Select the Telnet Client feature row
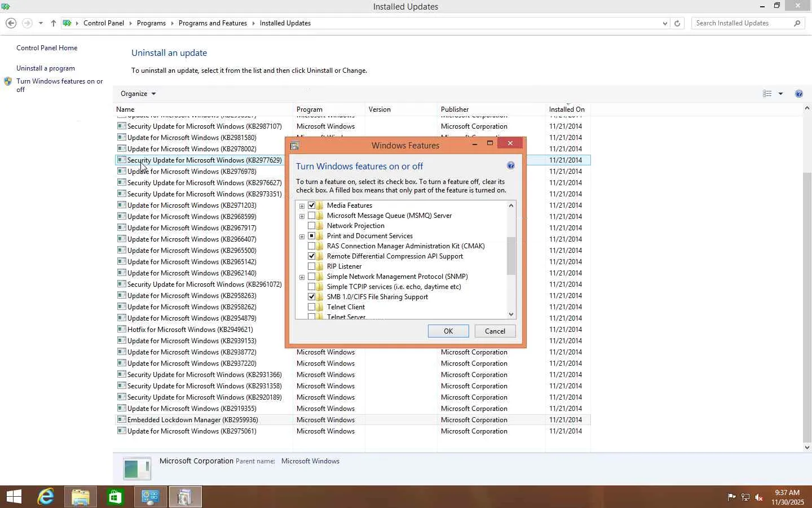This screenshot has height=508, width=812. (x=346, y=307)
